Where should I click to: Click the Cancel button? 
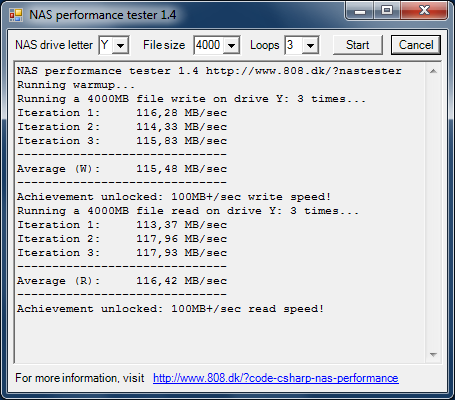coord(416,45)
